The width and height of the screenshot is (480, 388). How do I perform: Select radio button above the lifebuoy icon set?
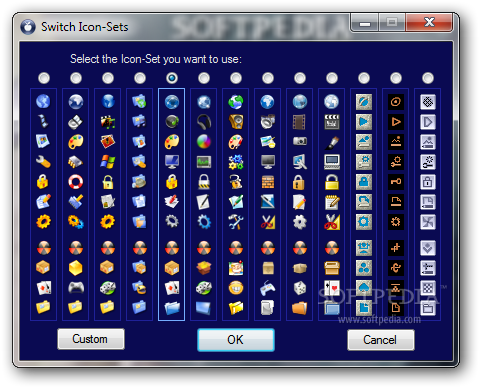[76, 78]
